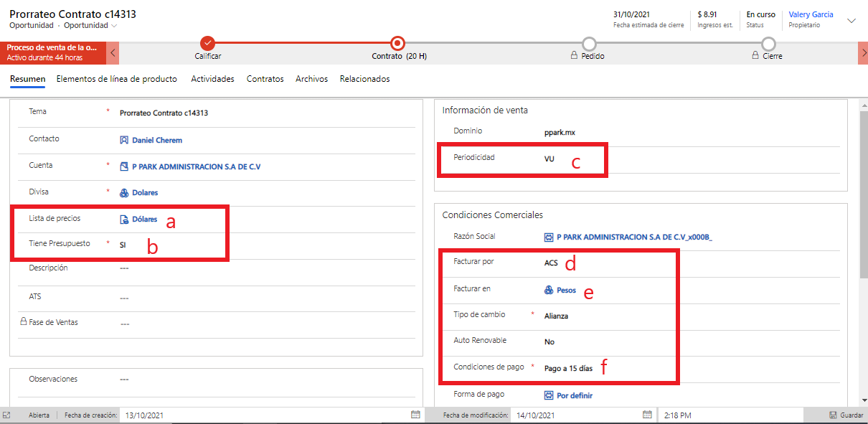Viewport: 868px width, 424px height.
Task: Open calendar picker for Fecha de creación
Action: click(x=415, y=415)
